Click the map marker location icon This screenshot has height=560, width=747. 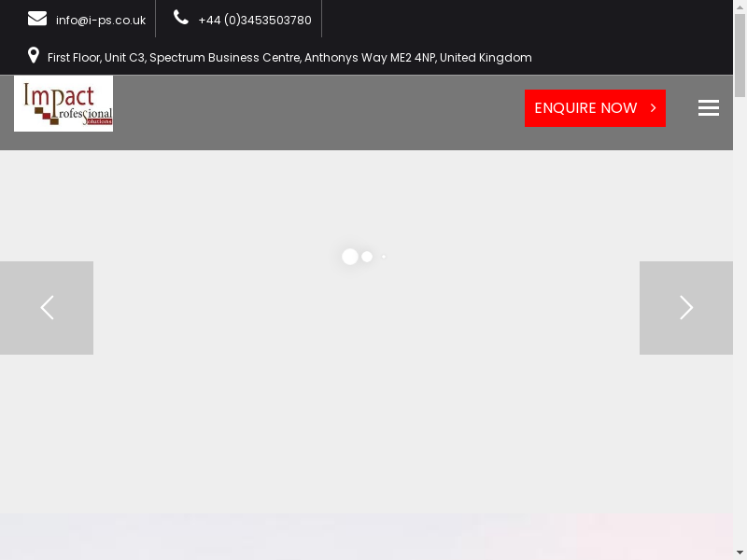[x=34, y=56]
